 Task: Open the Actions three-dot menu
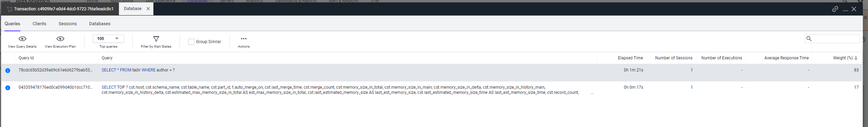(x=244, y=39)
